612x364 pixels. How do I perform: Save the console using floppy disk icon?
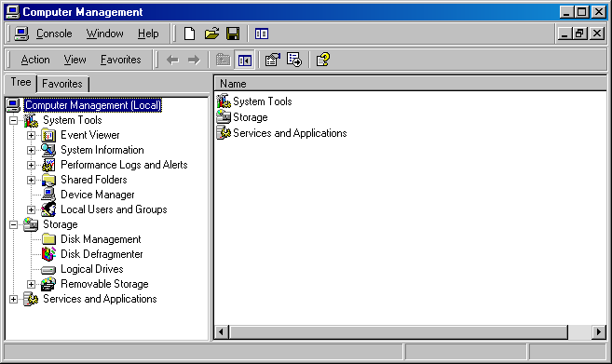[233, 34]
